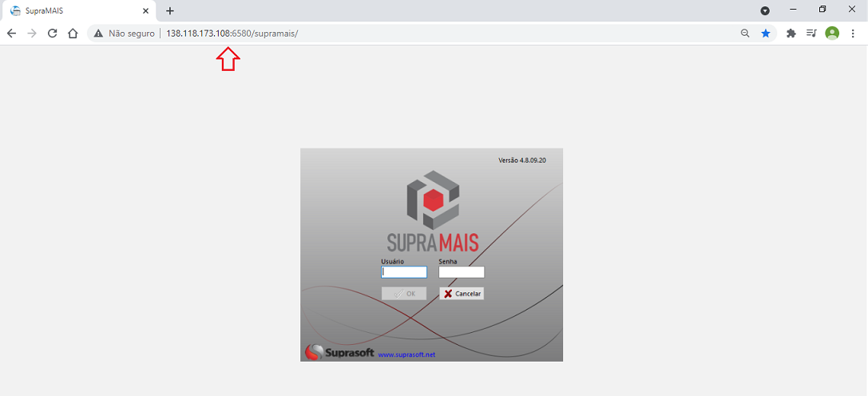Image resolution: width=868 pixels, height=396 pixels.
Task: Open the Chrome three-dot menu
Action: coord(853,34)
